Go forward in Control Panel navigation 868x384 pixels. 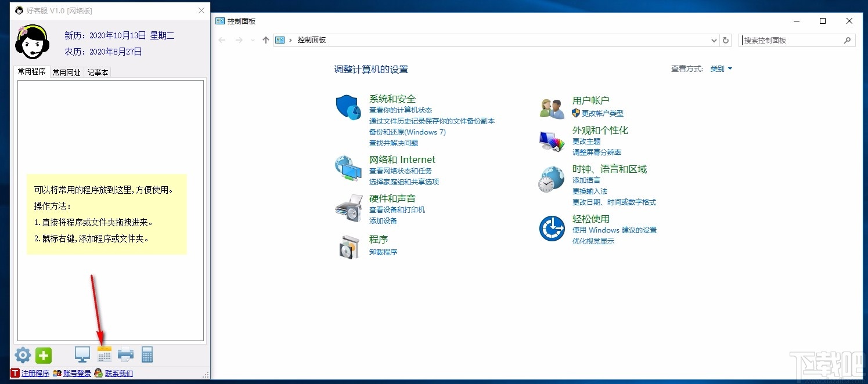pyautogui.click(x=239, y=40)
